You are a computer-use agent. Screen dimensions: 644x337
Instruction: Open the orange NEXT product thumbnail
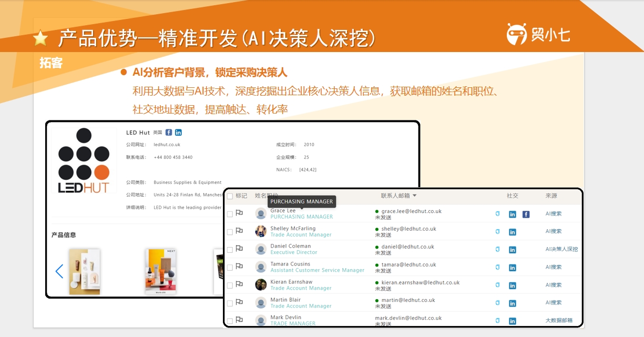160,271
